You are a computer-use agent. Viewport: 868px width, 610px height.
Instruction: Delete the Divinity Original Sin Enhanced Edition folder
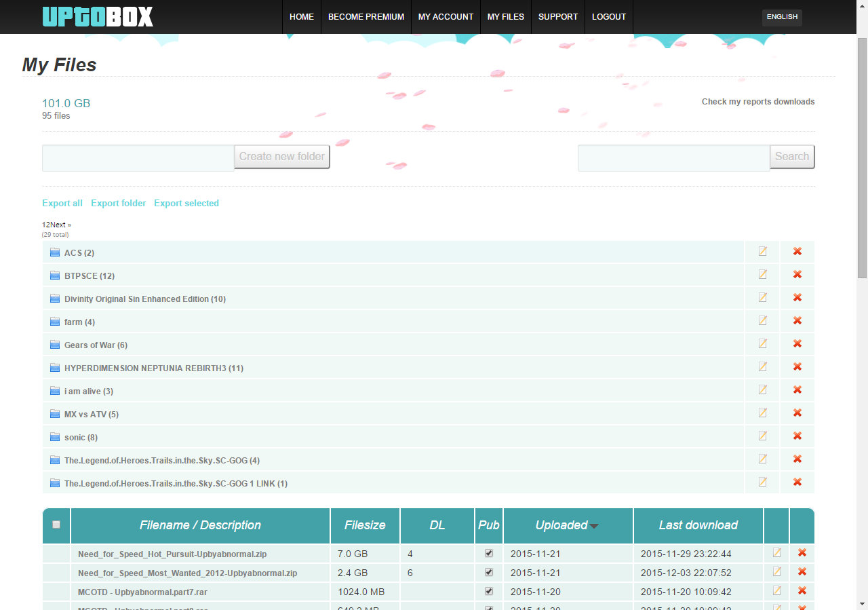click(x=797, y=298)
